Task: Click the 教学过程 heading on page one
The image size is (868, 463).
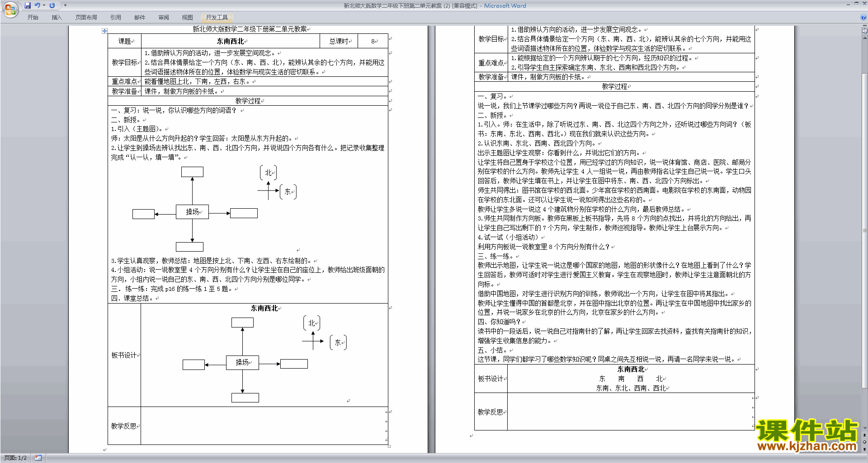Action: pyautogui.click(x=248, y=101)
